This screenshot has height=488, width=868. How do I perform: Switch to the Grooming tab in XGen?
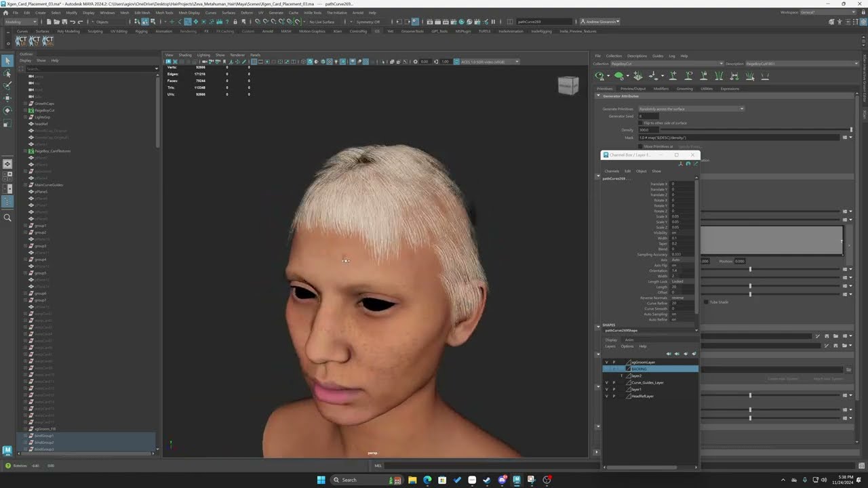pos(684,89)
